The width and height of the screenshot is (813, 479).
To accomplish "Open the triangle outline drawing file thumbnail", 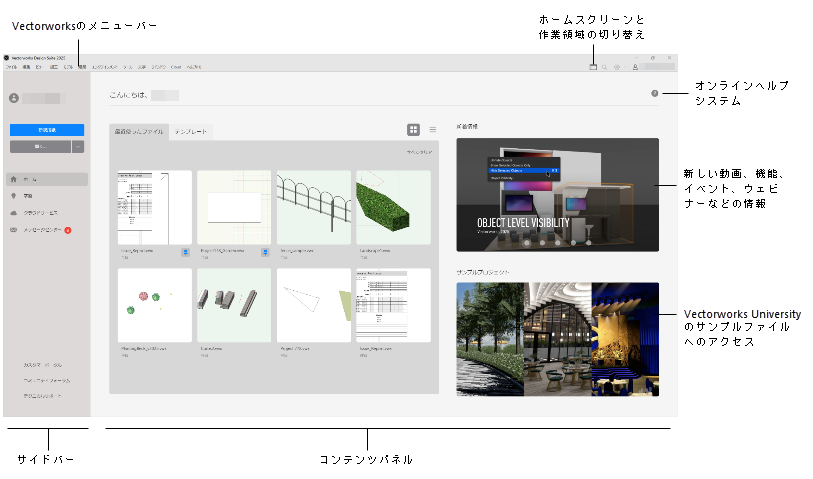I will [314, 305].
